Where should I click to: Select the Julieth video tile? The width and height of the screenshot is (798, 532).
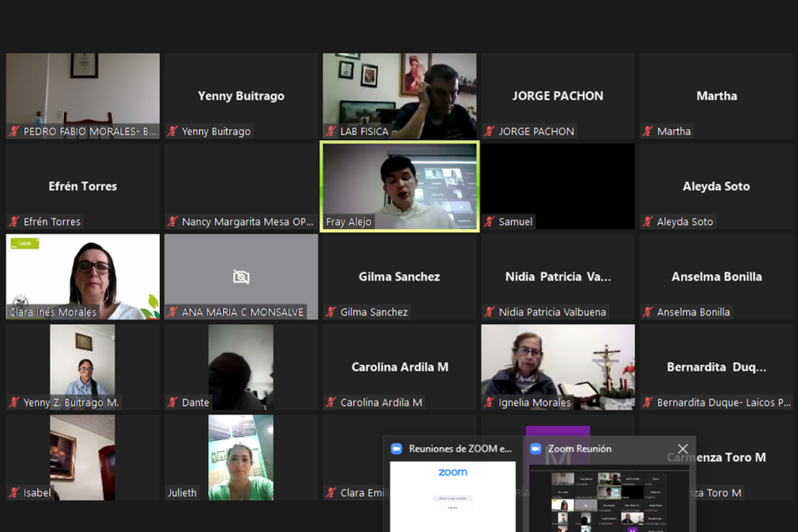tap(242, 457)
